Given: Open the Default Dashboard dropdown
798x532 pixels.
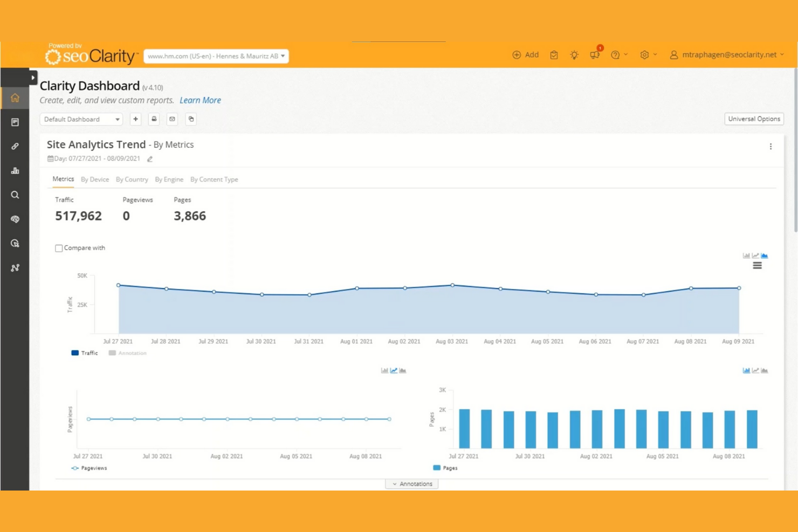Looking at the screenshot, I should (x=81, y=119).
